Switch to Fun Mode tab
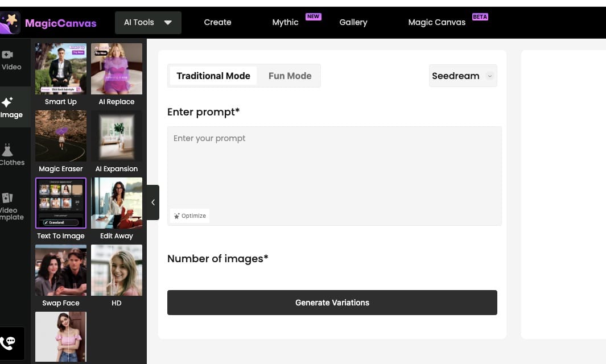 (x=290, y=76)
